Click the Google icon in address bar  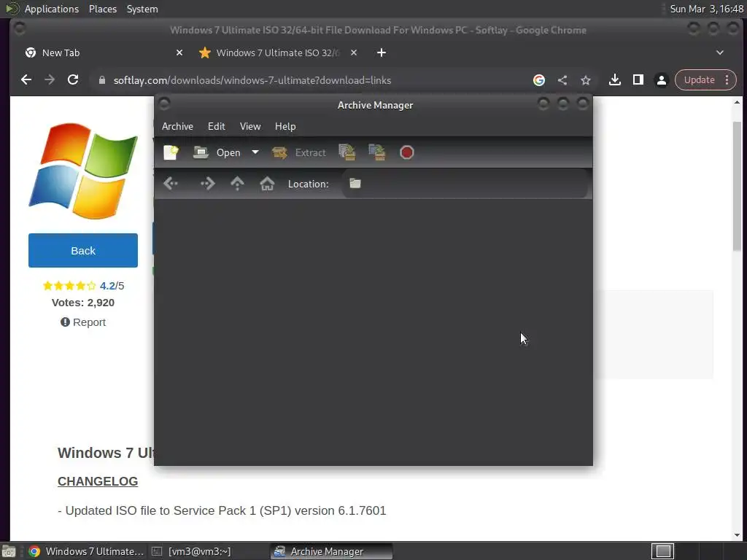tap(539, 80)
